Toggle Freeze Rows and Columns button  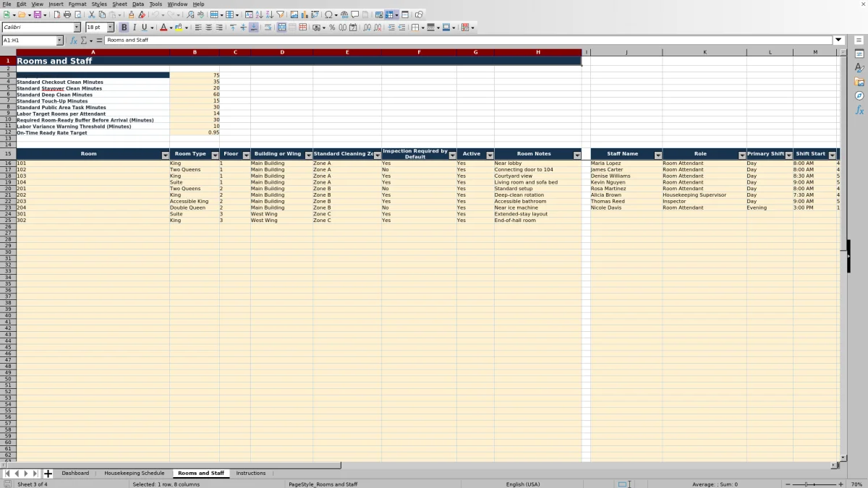coord(390,14)
